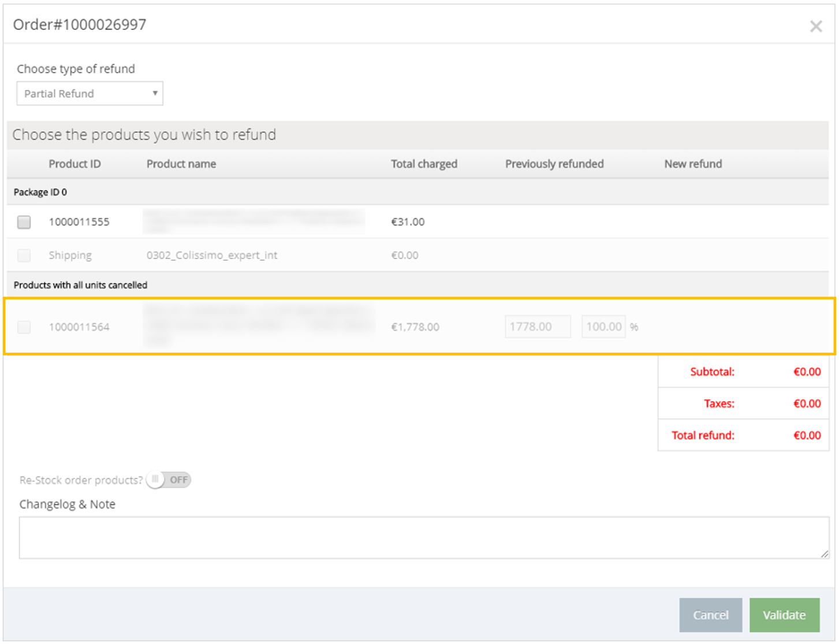The image size is (839, 644).
Task: Open the refund type dropdown
Action: point(90,93)
